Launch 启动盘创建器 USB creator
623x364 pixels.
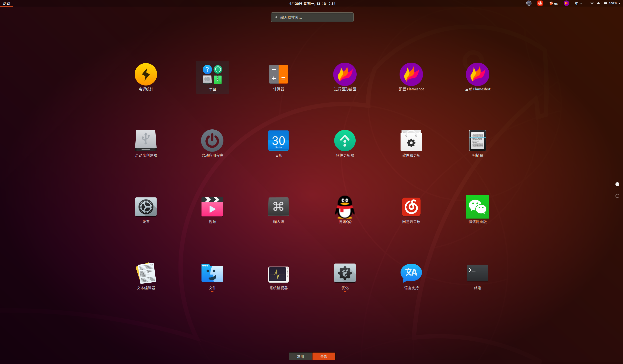(146, 141)
